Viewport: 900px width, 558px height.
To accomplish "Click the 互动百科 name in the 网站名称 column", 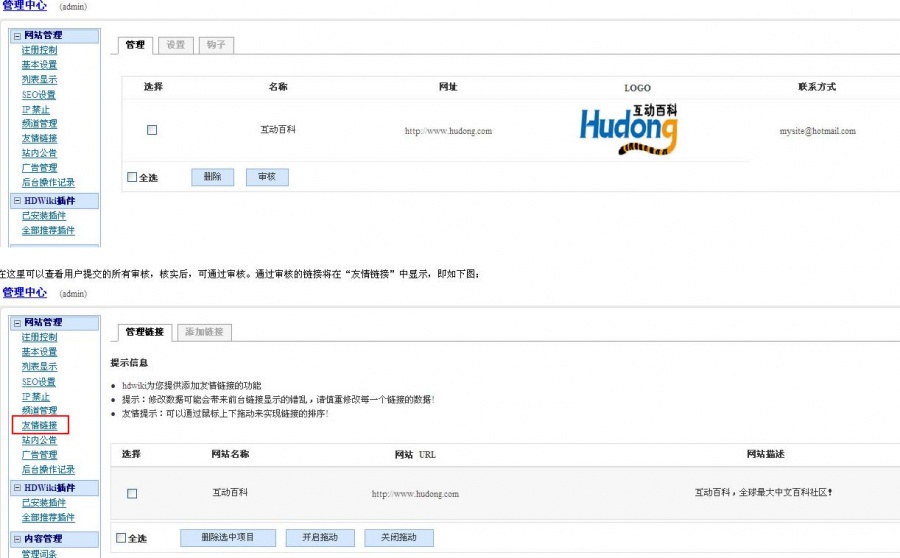I will click(230, 493).
